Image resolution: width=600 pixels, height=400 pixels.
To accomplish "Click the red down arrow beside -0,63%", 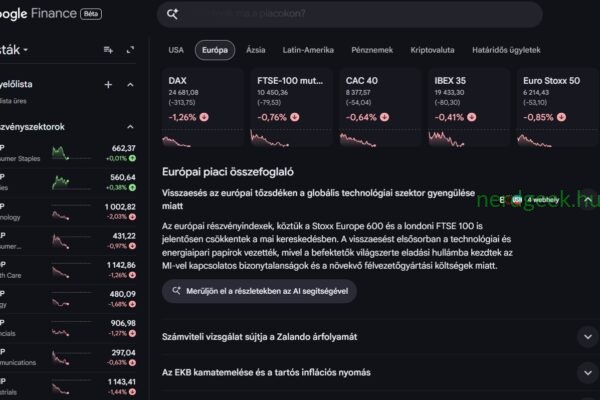I will coord(132,362).
